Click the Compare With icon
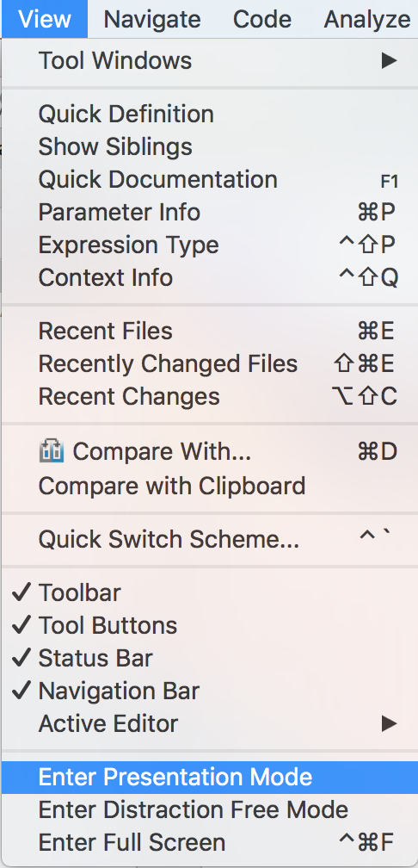 52,452
